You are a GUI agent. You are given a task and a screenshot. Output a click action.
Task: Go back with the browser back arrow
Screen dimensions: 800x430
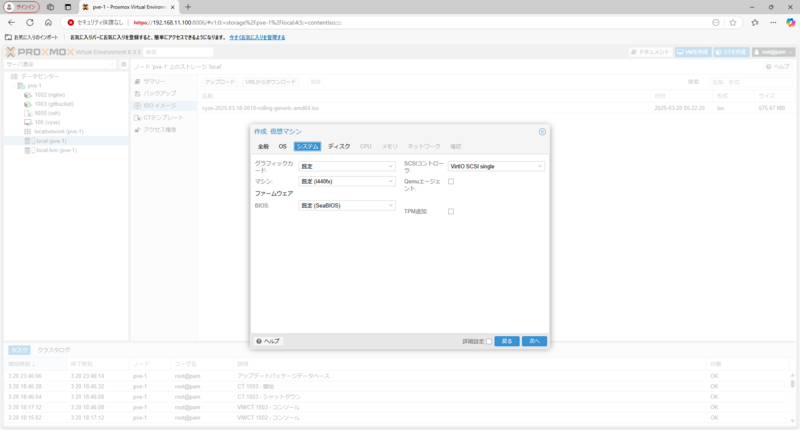[x=11, y=22]
